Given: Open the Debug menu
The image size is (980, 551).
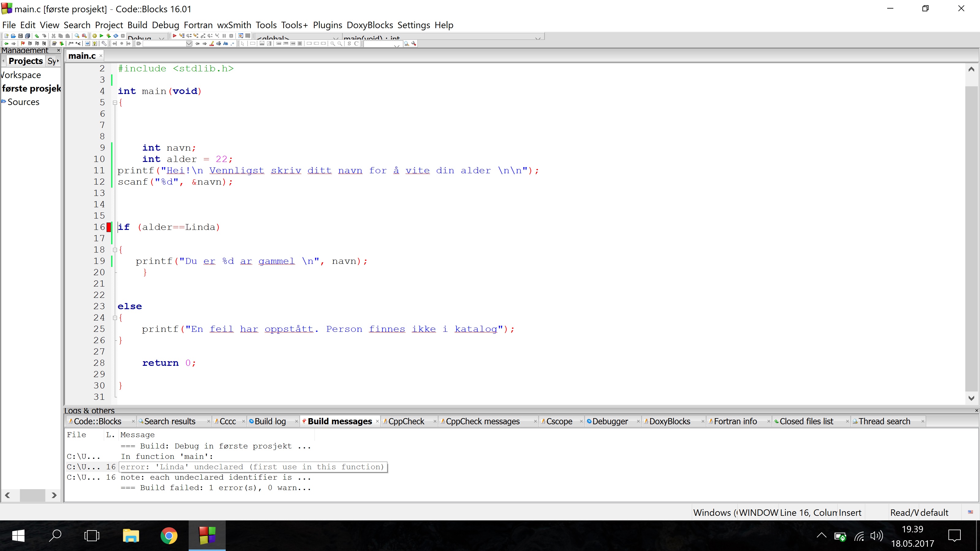Looking at the screenshot, I should [165, 25].
